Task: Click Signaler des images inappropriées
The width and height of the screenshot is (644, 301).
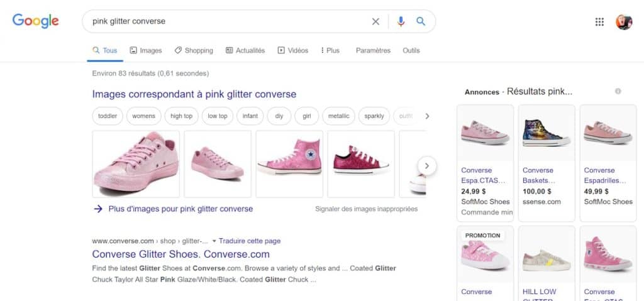Action: [367, 209]
